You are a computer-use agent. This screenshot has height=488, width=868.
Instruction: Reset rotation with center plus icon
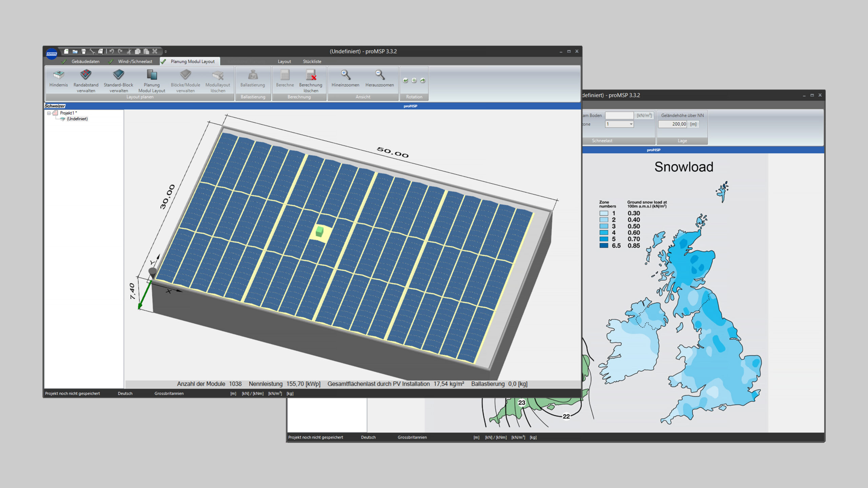click(414, 81)
